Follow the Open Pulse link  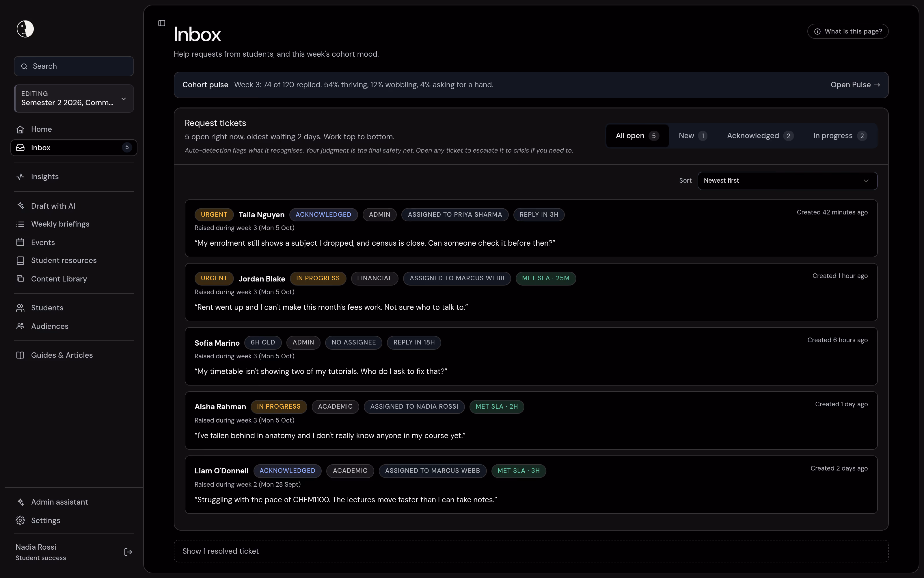click(x=855, y=85)
